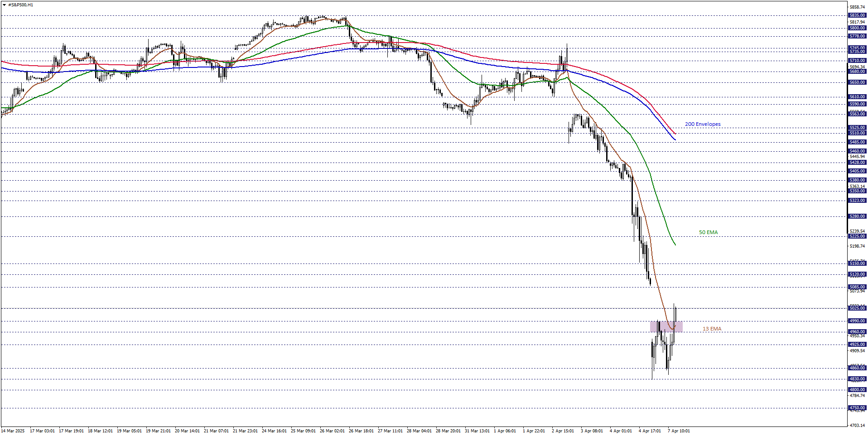Click the 24 Mar 16:01 time label
The width and height of the screenshot is (868, 436).
coord(274,431)
